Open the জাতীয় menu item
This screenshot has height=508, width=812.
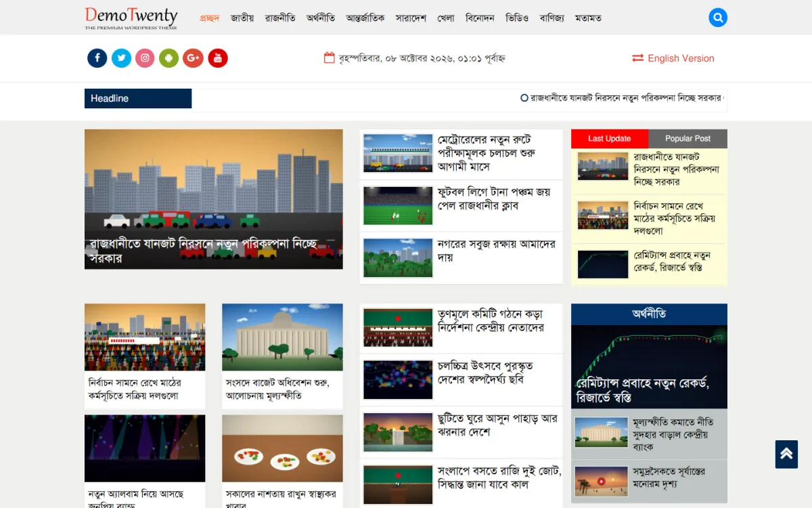(242, 18)
